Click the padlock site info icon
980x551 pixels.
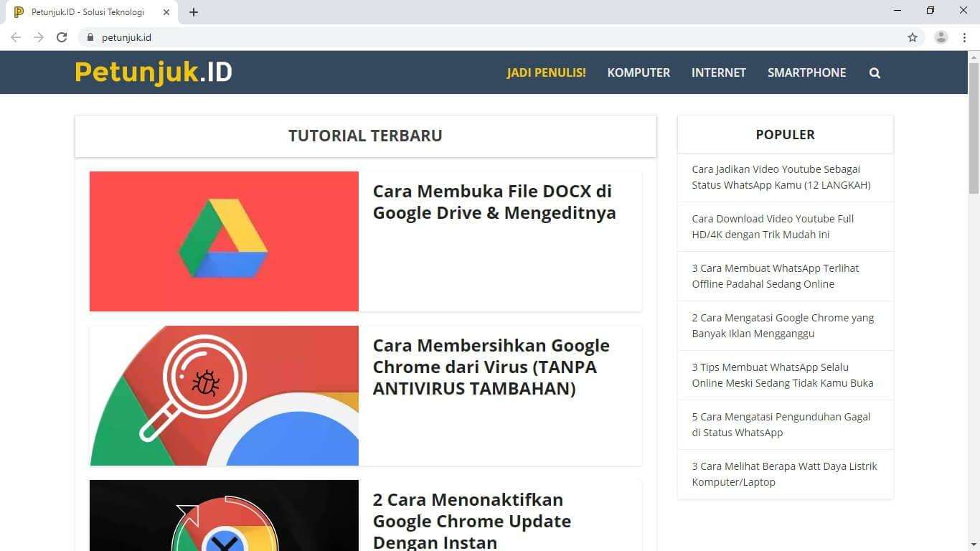click(x=90, y=37)
